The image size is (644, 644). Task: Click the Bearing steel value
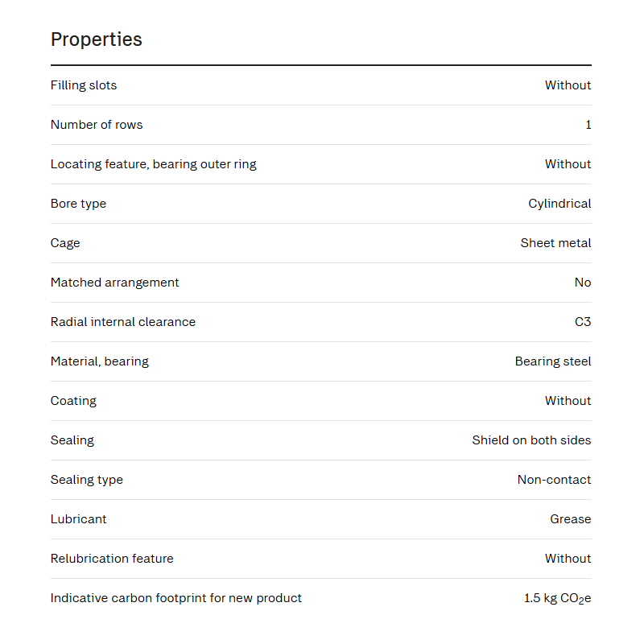pos(553,361)
